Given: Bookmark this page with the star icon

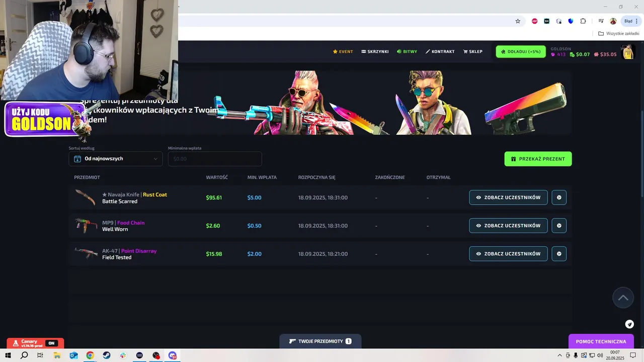Looking at the screenshot, I should pos(518,21).
